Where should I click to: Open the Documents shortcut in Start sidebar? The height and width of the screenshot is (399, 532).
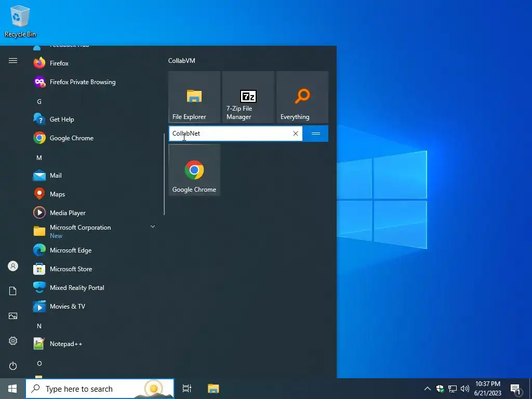(13, 291)
